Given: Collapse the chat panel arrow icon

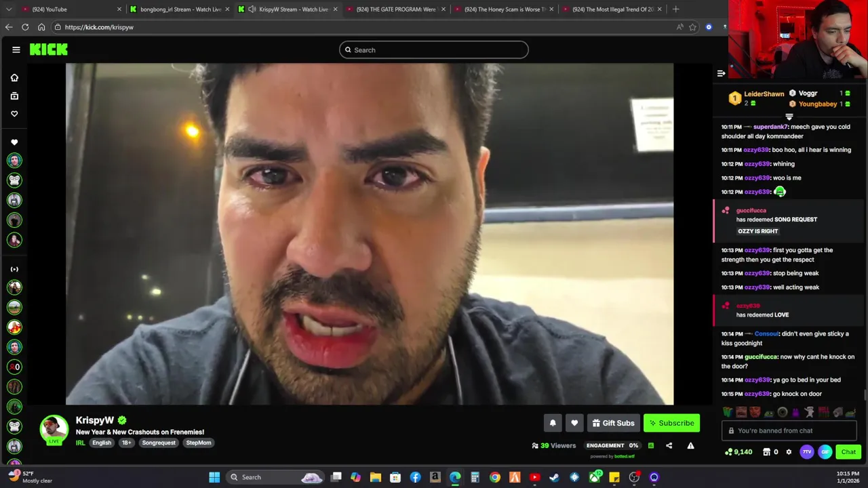Looking at the screenshot, I should (721, 73).
